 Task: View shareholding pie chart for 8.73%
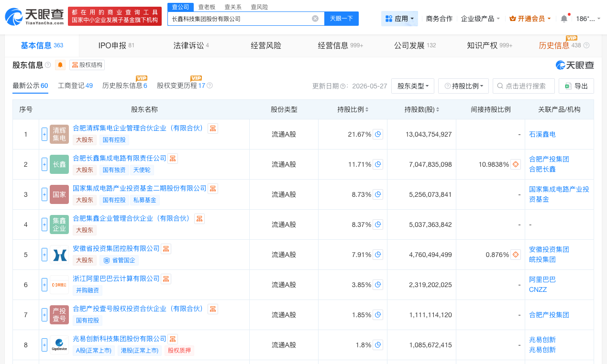click(x=378, y=194)
